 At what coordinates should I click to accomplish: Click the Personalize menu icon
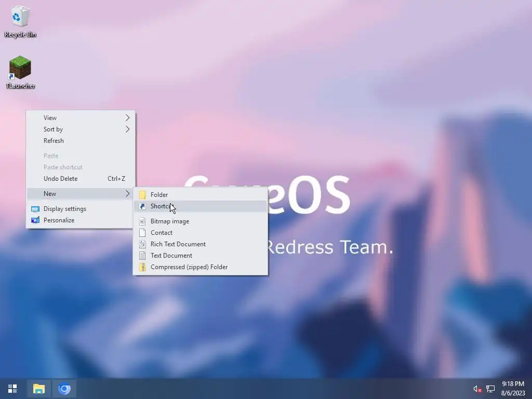(x=35, y=220)
